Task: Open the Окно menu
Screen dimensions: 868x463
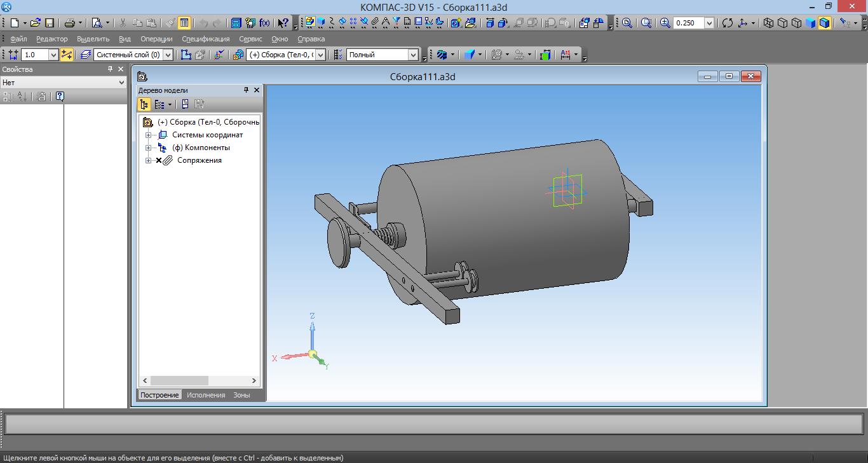Action: point(280,39)
